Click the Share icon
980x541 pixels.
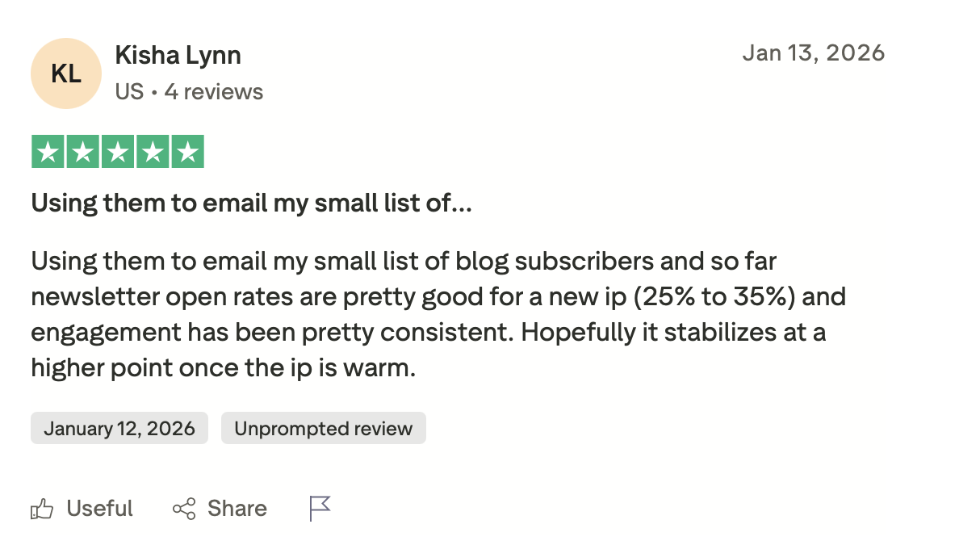pos(184,508)
